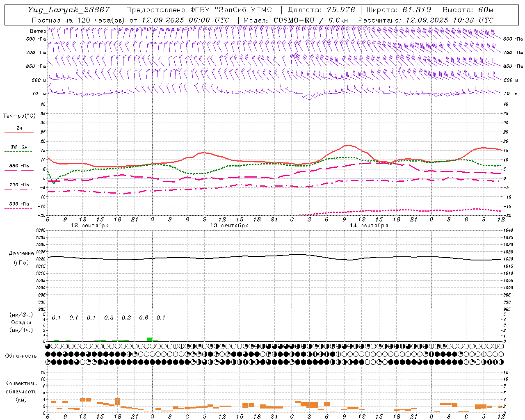Click the 'Широта: 61.319' header field
This screenshot has width=525, height=420.
tap(399, 10)
